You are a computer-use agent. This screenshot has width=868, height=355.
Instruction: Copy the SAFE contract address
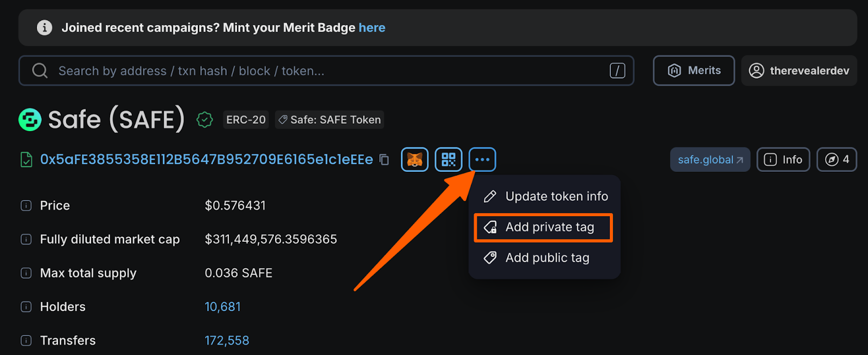tap(384, 159)
